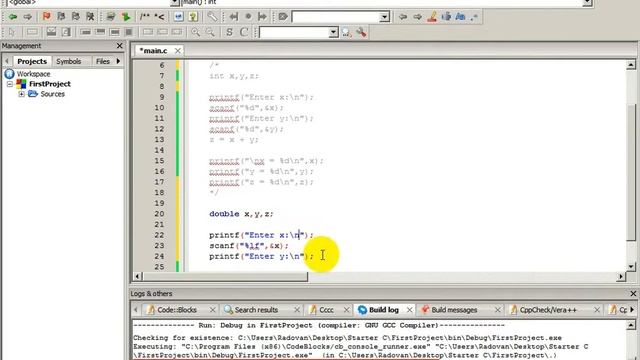Close the Management panel
Screen dimensions: 640x360
tap(120, 46)
